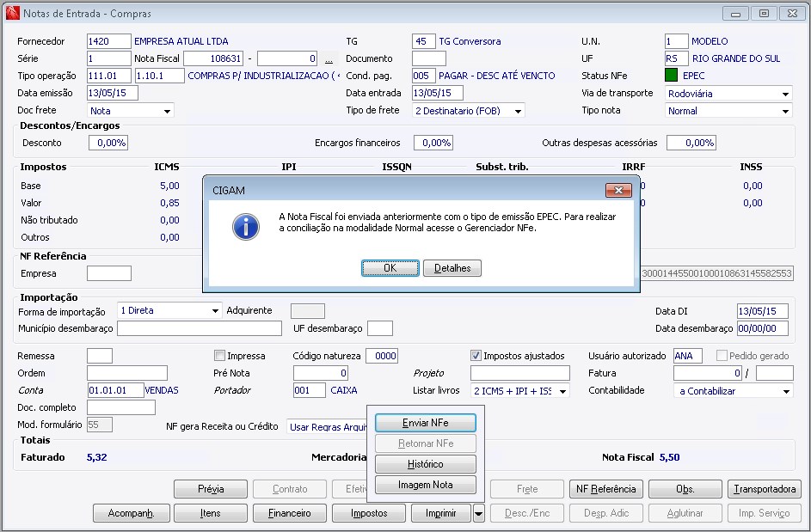
Task: Click the Desconto percentage field
Action: click(x=108, y=143)
